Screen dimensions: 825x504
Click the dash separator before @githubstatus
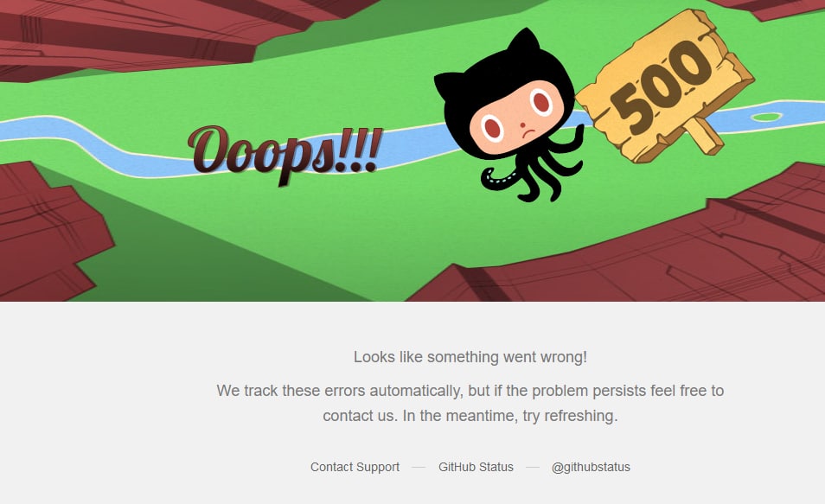click(533, 467)
